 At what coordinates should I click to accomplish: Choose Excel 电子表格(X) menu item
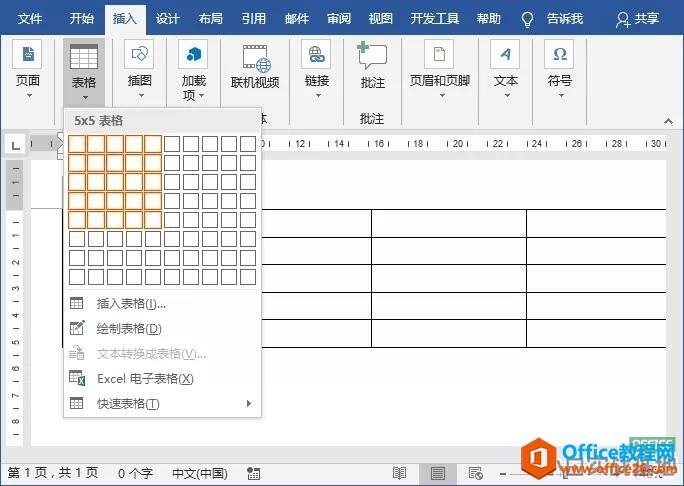click(x=162, y=379)
